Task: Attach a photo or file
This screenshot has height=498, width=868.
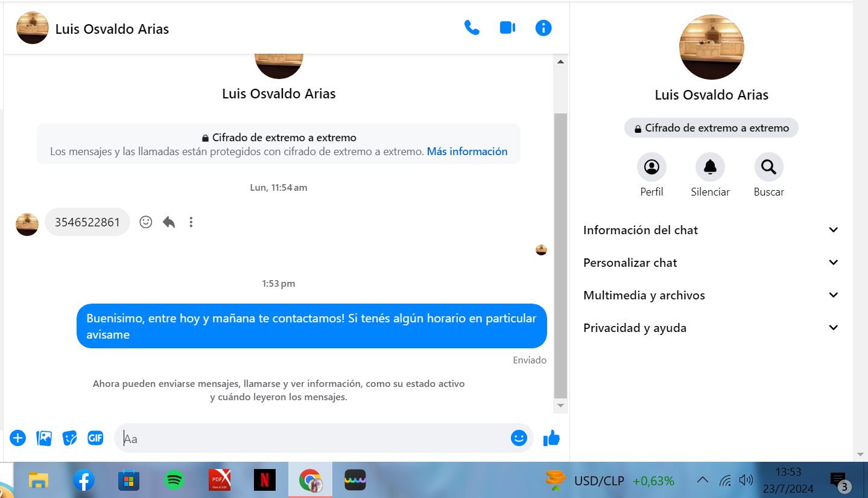Action: point(44,438)
